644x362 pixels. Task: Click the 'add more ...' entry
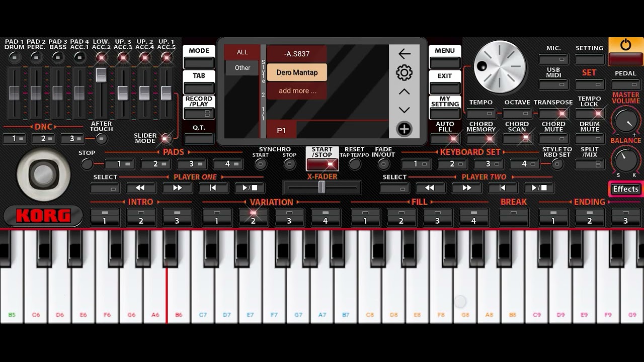[297, 91]
